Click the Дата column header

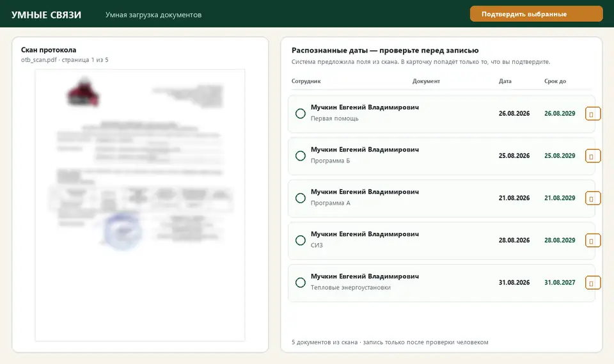click(x=505, y=81)
